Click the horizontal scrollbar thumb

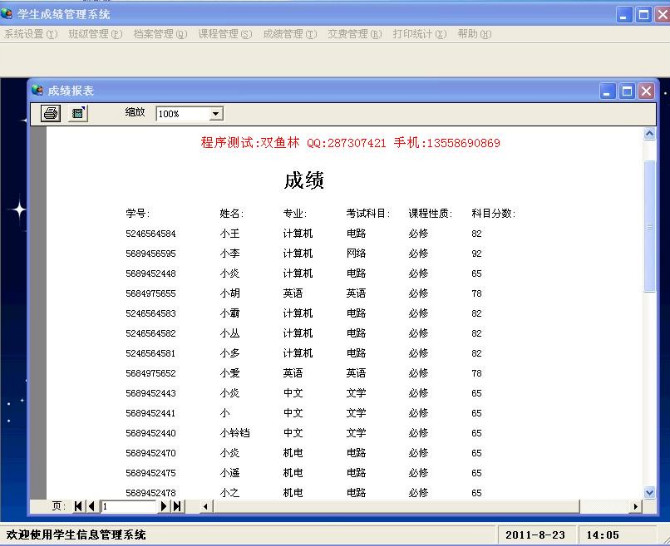[x=396, y=507]
